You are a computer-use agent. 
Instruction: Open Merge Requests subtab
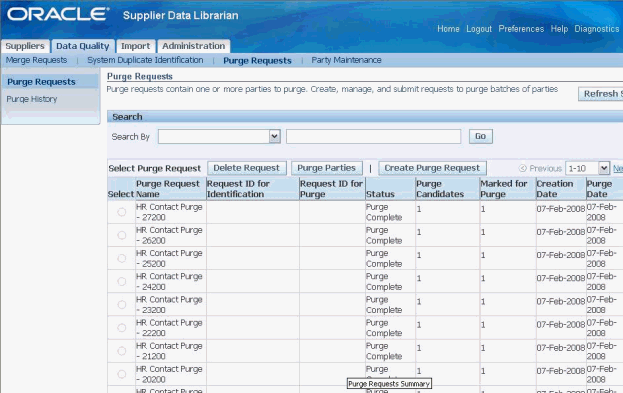click(36, 60)
